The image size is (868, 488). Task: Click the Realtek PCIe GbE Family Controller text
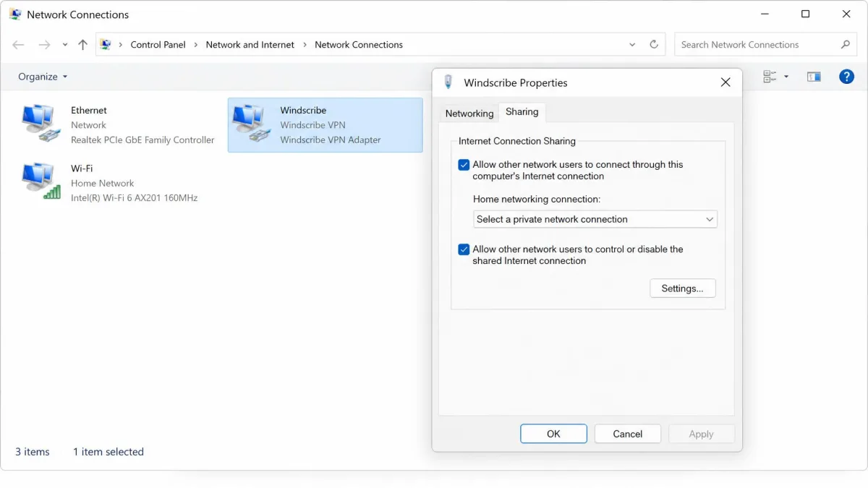tap(142, 140)
